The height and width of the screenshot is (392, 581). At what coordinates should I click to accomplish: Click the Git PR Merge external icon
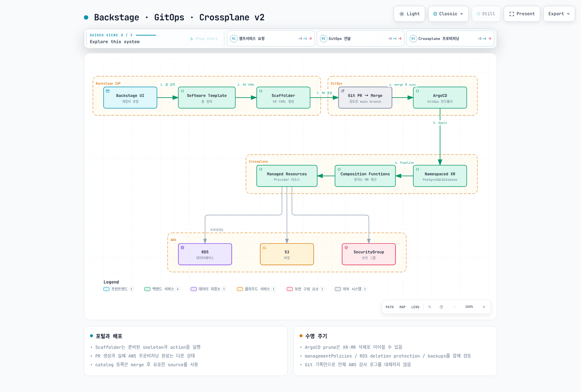point(342,91)
